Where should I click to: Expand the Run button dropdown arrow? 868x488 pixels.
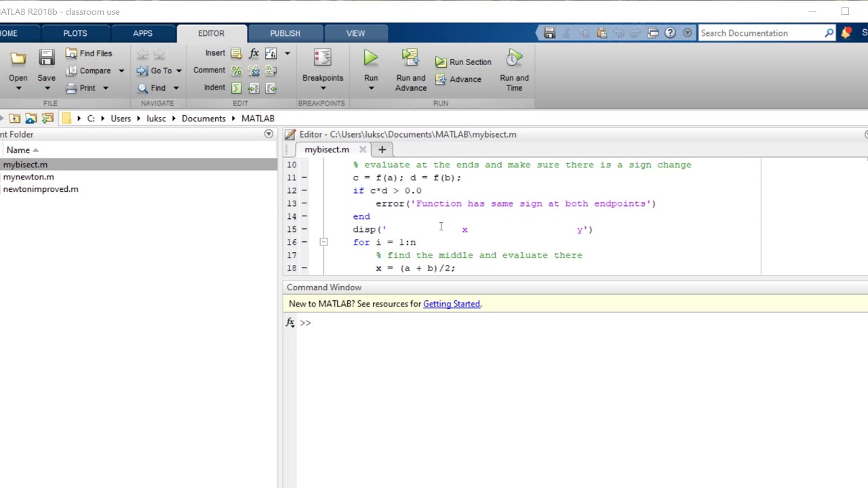click(x=371, y=89)
